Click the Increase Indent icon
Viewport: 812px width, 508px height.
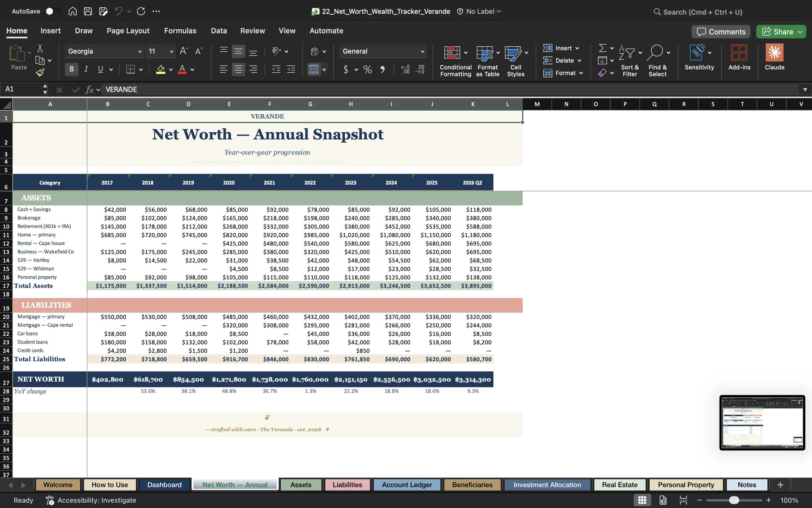[291, 69]
